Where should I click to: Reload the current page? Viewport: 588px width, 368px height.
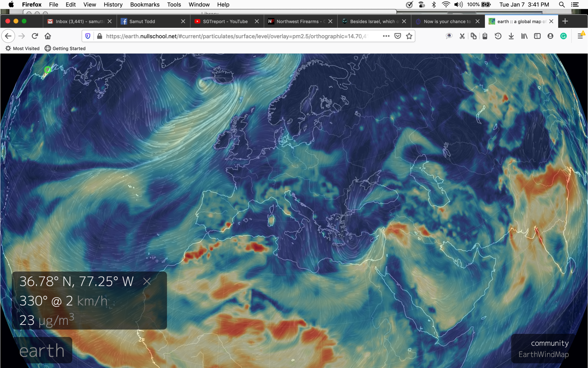[35, 36]
